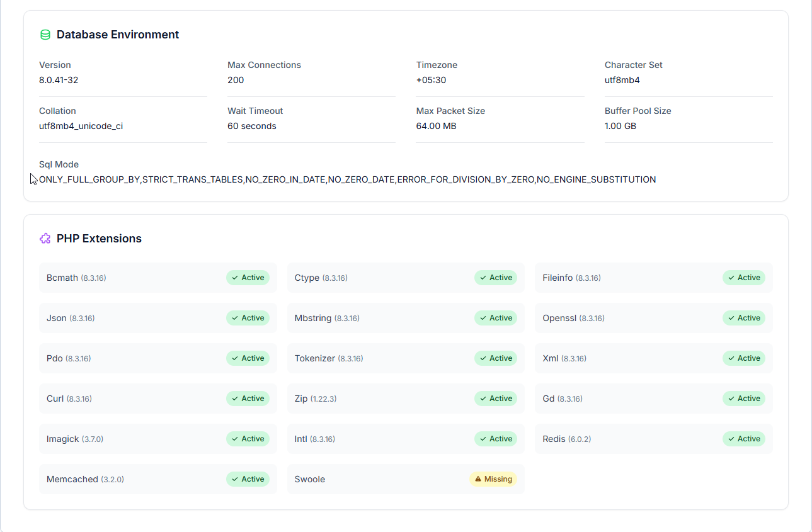Click the Active badge for Zip
The height and width of the screenshot is (532, 812).
click(496, 399)
